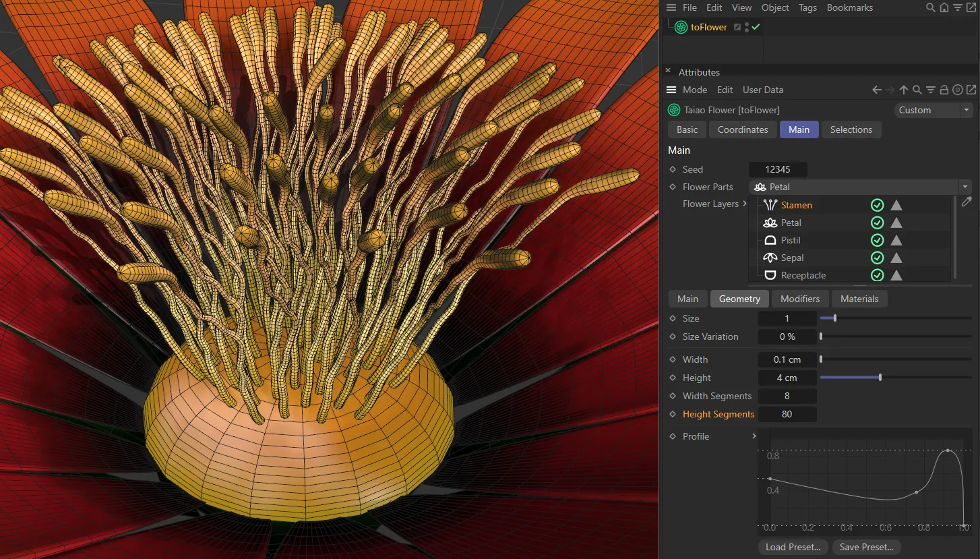Open the Object menu
The height and width of the screenshot is (559, 980).
[774, 7]
